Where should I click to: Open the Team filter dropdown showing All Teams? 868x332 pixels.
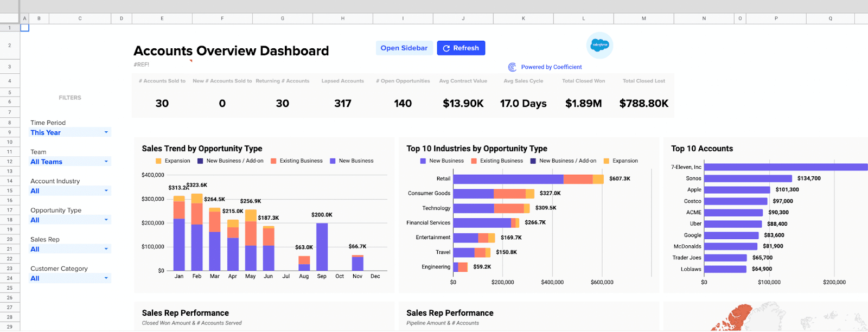106,162
